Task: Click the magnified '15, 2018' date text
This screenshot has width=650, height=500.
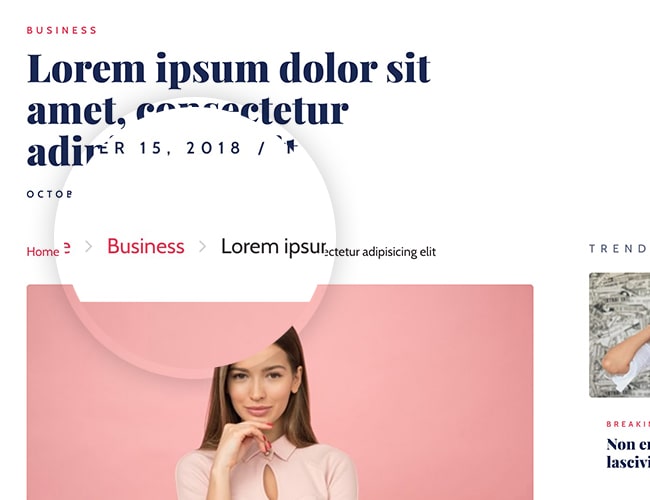Action: (x=190, y=148)
